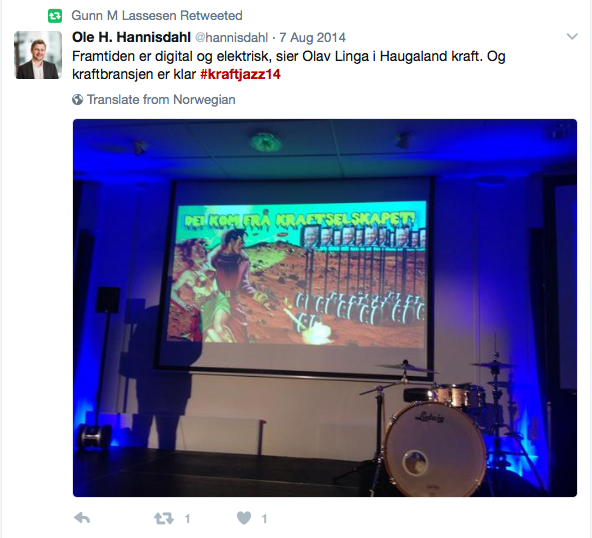The image size is (592, 538).
Task: Click the retweet count number
Action: (187, 519)
